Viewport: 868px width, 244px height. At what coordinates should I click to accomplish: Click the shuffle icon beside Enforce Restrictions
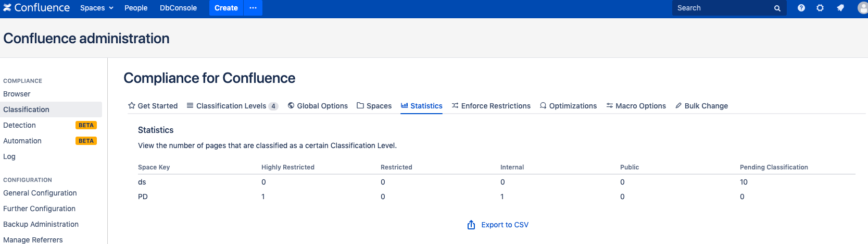(x=455, y=105)
